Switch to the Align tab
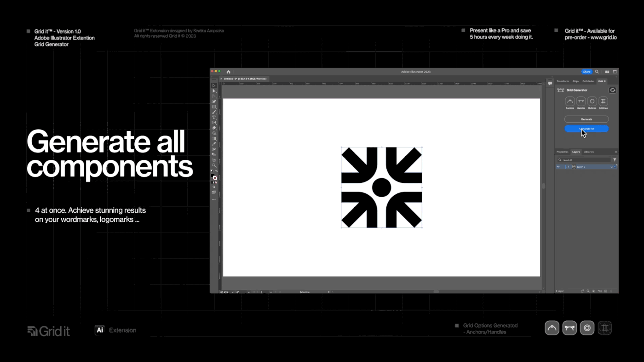 click(x=575, y=81)
